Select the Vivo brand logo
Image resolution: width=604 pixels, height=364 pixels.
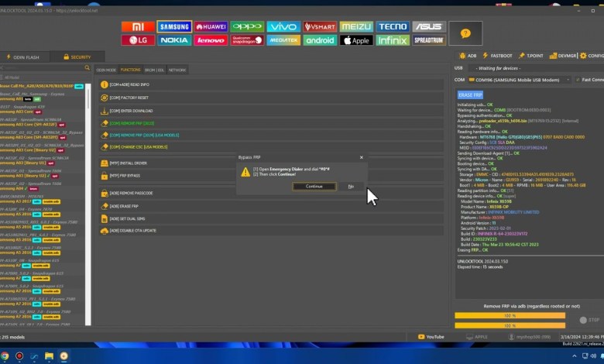[x=283, y=26]
